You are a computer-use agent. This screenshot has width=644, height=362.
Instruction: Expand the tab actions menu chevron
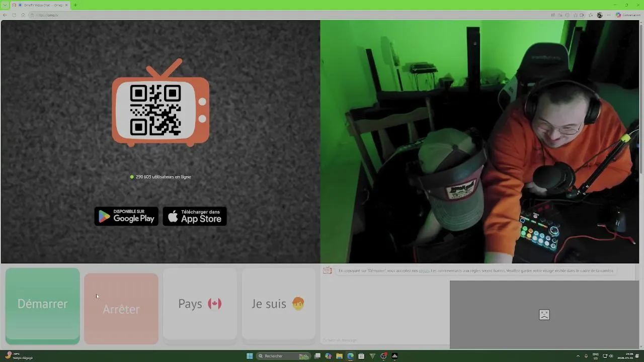point(5,5)
